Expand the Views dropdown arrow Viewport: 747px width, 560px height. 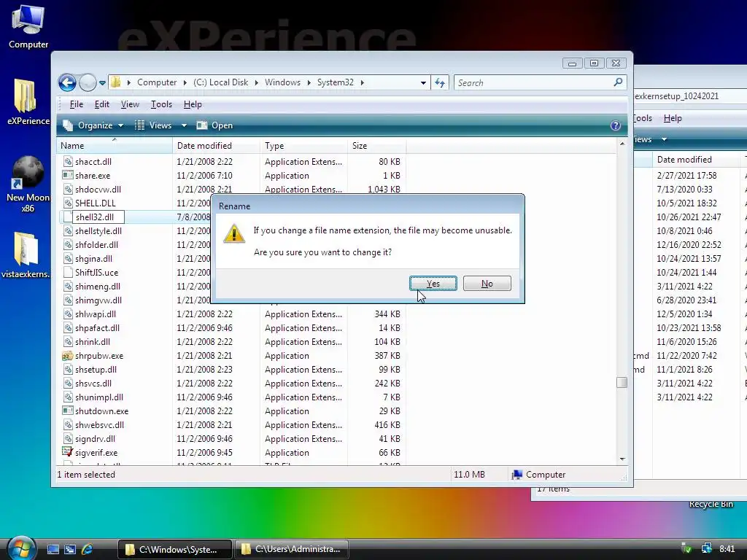[184, 125]
